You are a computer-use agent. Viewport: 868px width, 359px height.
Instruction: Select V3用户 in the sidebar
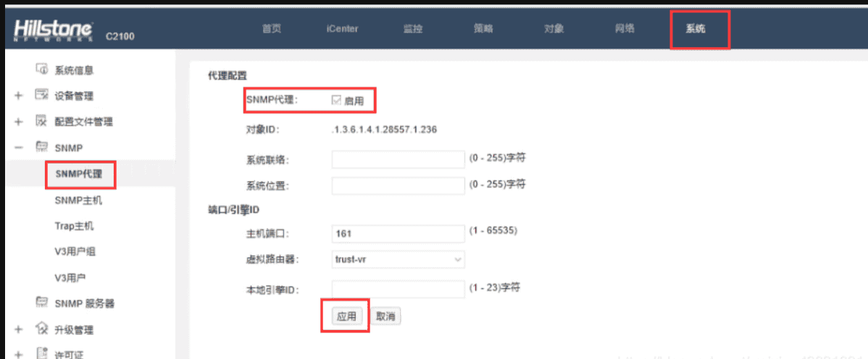click(x=70, y=278)
